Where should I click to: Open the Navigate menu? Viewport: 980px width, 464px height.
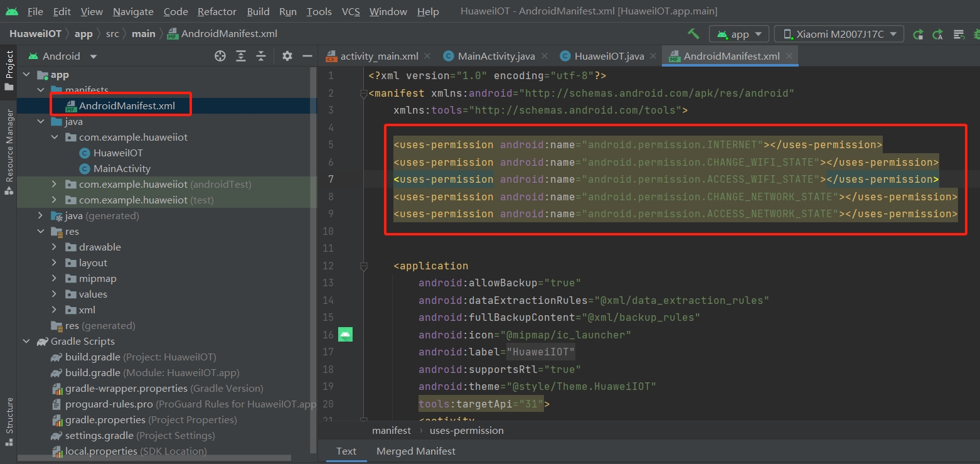tap(133, 12)
